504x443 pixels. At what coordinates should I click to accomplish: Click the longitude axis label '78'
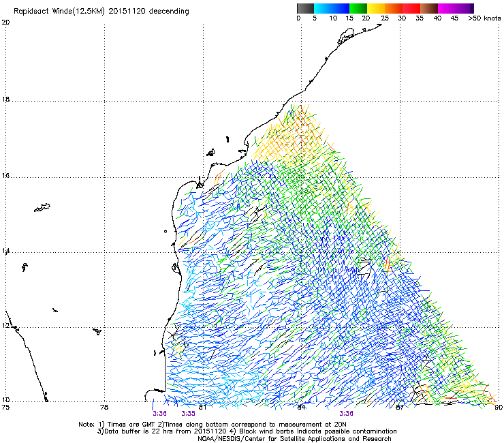pos(104,408)
